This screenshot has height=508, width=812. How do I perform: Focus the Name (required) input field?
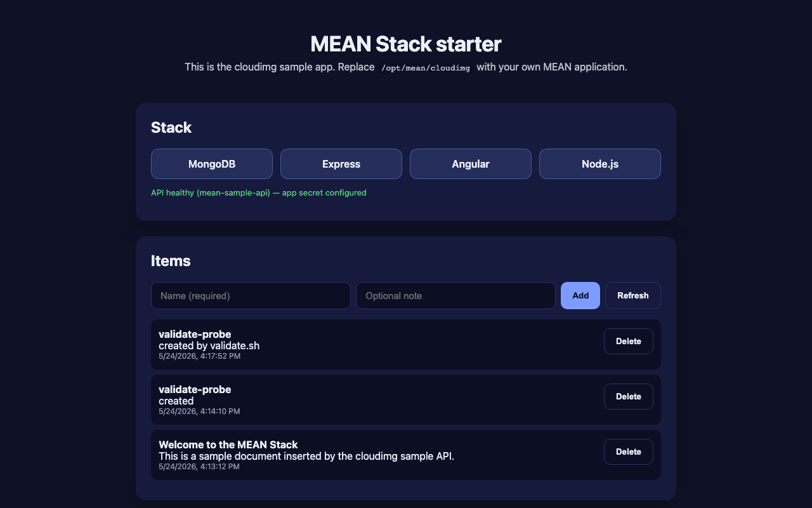point(251,295)
